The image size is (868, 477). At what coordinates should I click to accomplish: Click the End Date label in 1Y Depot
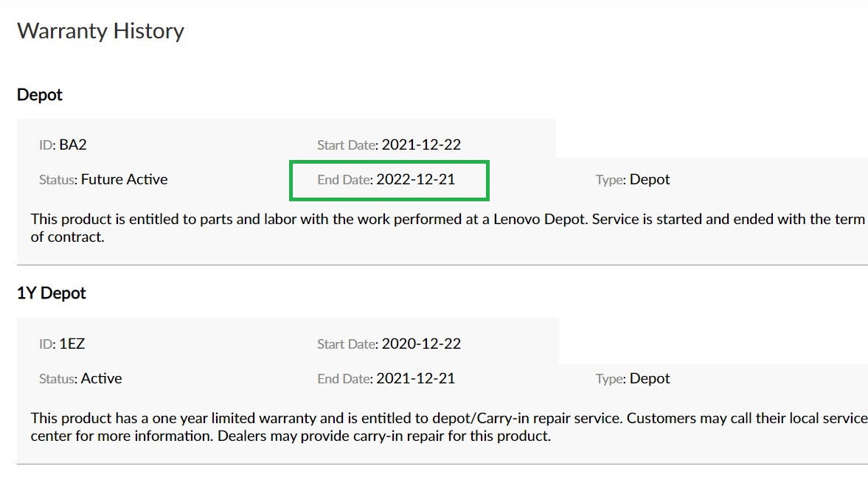pyautogui.click(x=345, y=379)
